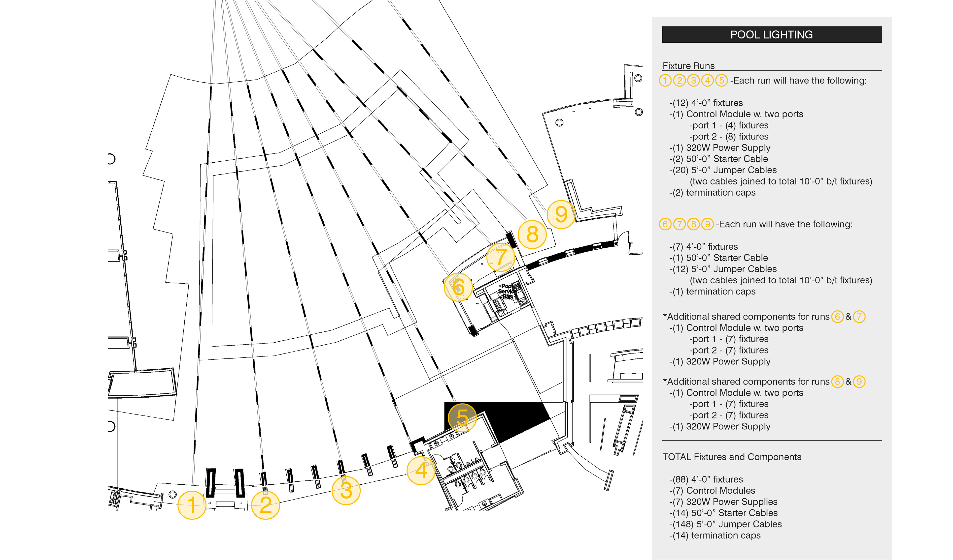Click the Fixture Runs heading

(x=689, y=66)
